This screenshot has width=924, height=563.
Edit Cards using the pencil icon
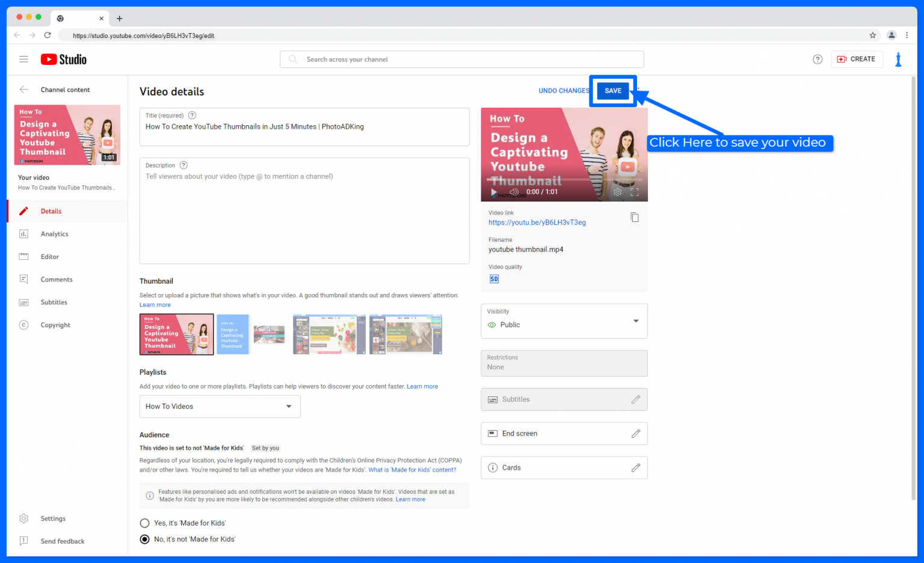tap(636, 467)
